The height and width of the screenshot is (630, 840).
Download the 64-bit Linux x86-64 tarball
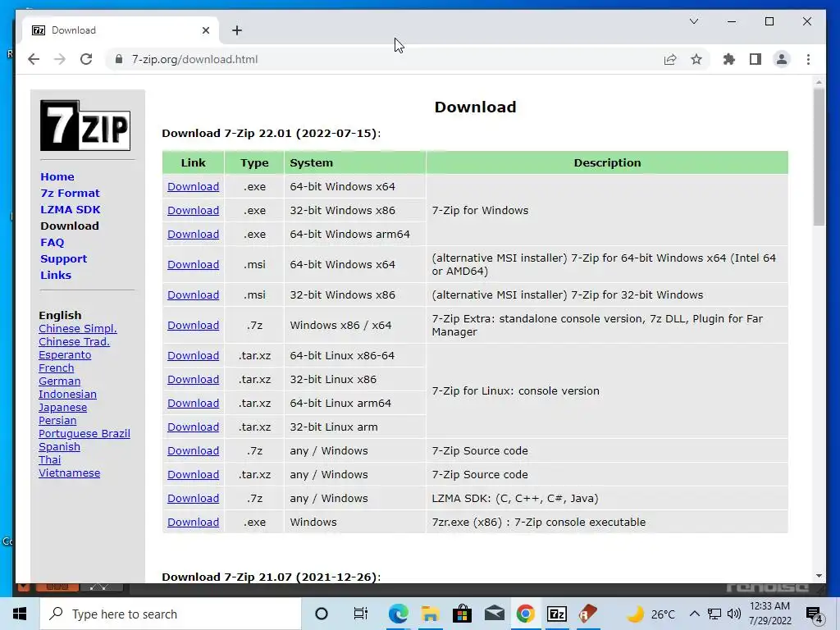[x=193, y=356]
